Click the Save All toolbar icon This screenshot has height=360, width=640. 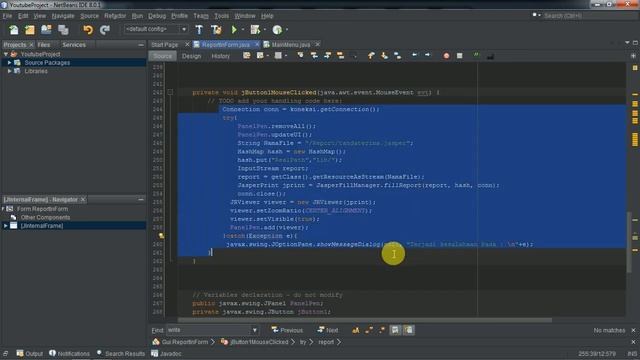(63, 29)
